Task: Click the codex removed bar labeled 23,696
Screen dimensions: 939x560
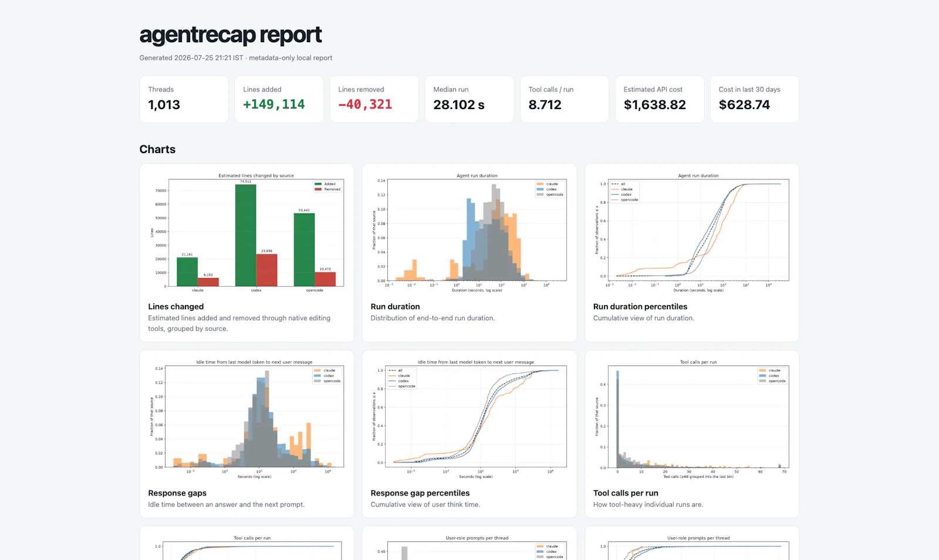Action: (x=266, y=270)
